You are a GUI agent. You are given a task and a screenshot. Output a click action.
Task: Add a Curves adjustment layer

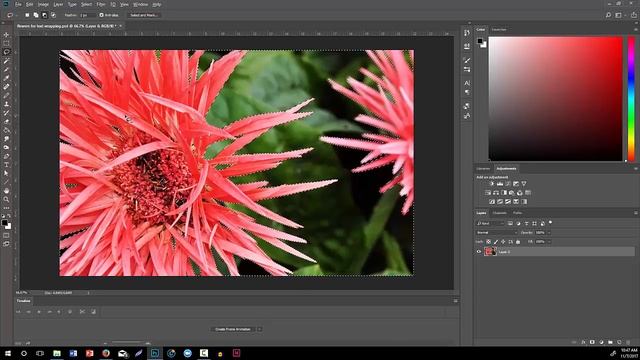(508, 184)
